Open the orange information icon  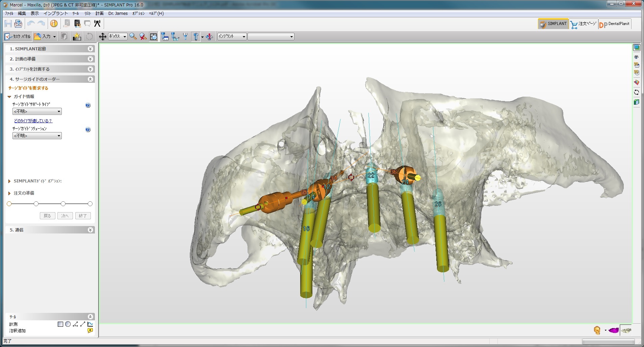(54, 24)
